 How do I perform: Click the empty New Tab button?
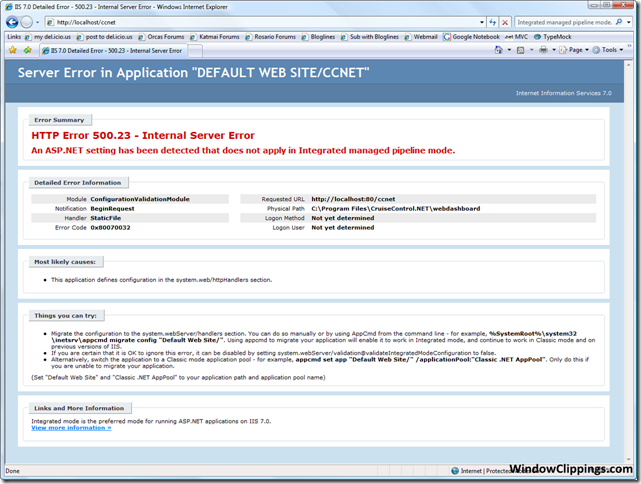tap(195, 51)
